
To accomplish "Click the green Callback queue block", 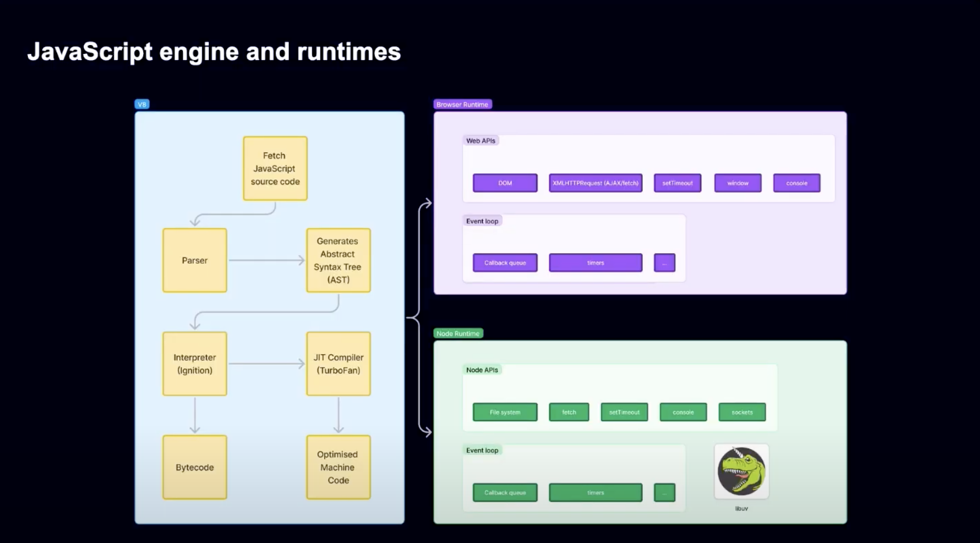I will [x=505, y=492].
